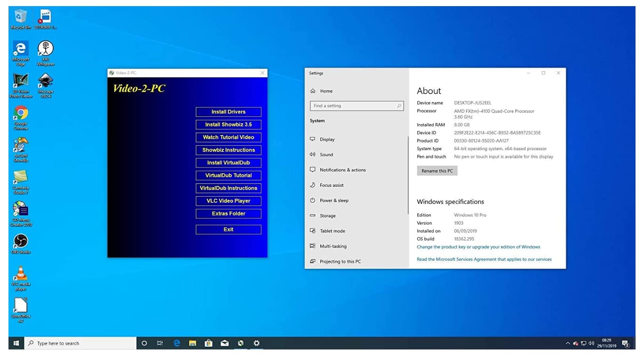Viewport: 644px width, 357px height.
Task: Open the change product key link
Action: tap(478, 247)
